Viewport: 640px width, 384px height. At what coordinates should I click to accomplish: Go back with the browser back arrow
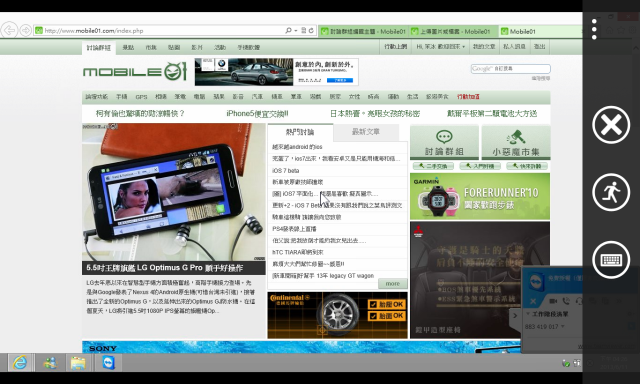tap(9, 30)
